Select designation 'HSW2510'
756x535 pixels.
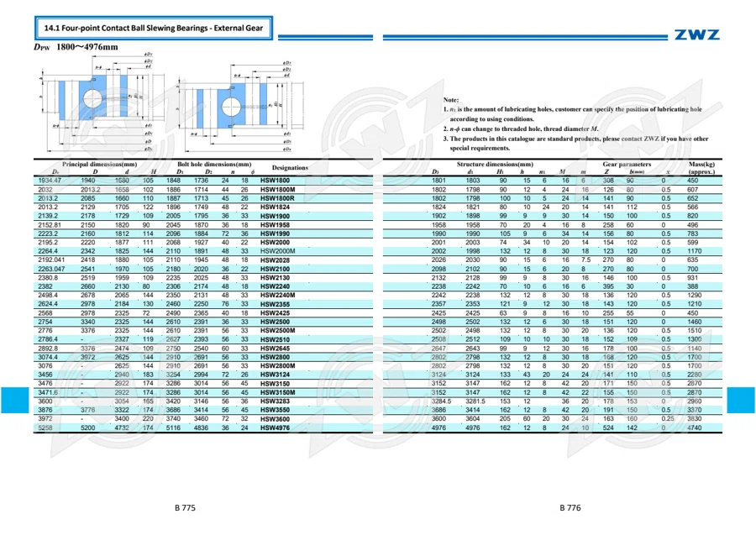point(275,339)
